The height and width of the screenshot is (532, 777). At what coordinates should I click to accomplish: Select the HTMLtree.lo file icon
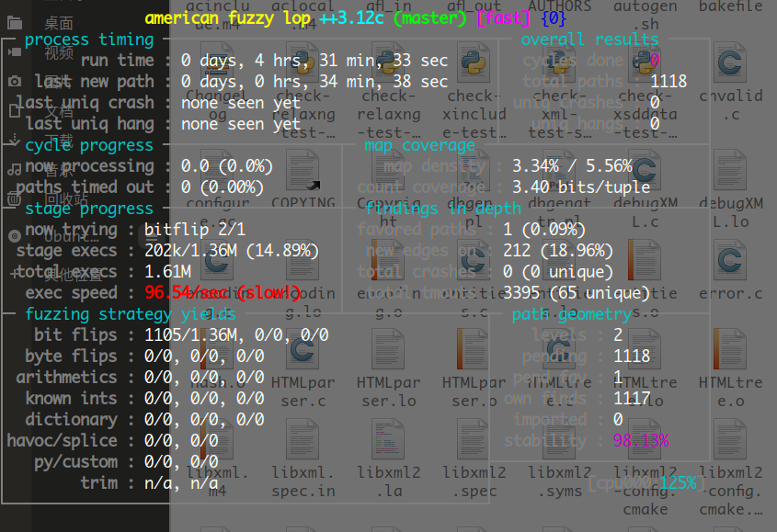(x=646, y=349)
